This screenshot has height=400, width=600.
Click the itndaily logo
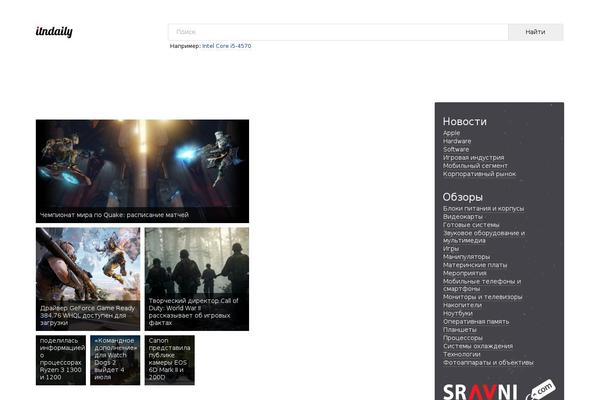[x=54, y=32]
